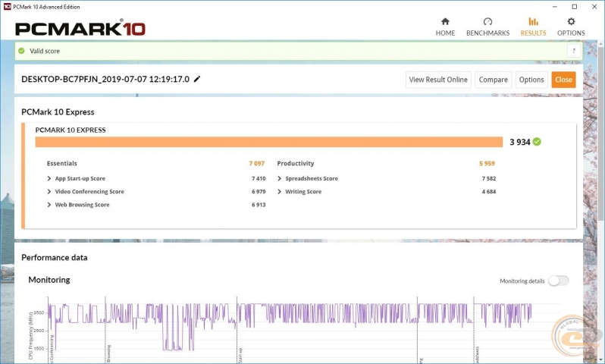Click the Performance data heading
Image resolution: width=605 pixels, height=364 pixels.
click(x=55, y=258)
